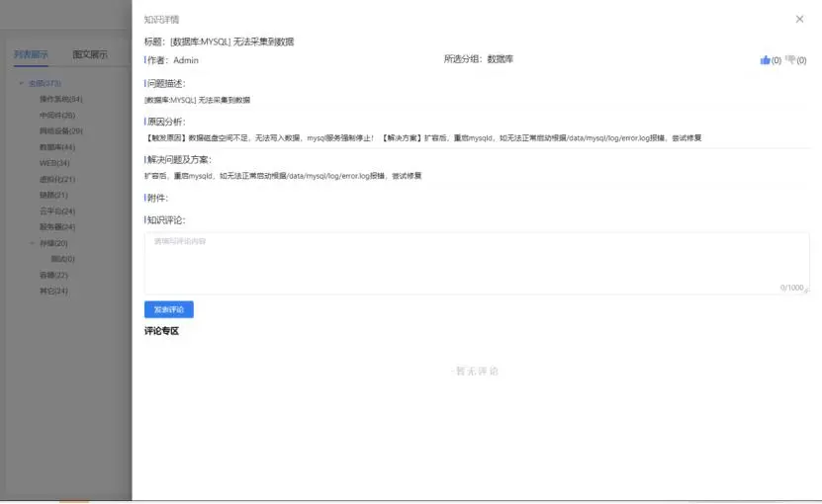Select 存储(20) in the category tree

pyautogui.click(x=53, y=243)
